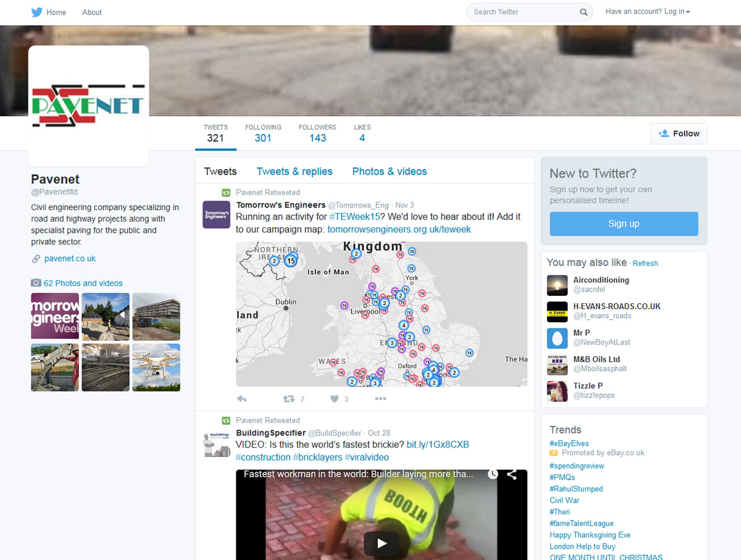Open the concrete pouring photo thumbnail

pyautogui.click(x=55, y=367)
